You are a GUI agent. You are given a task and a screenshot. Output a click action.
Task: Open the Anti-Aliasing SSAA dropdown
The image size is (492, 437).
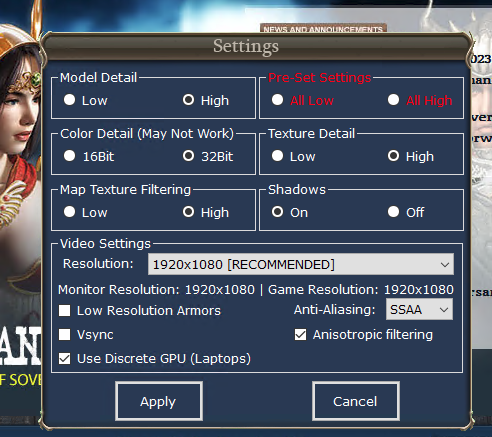pyautogui.click(x=419, y=309)
